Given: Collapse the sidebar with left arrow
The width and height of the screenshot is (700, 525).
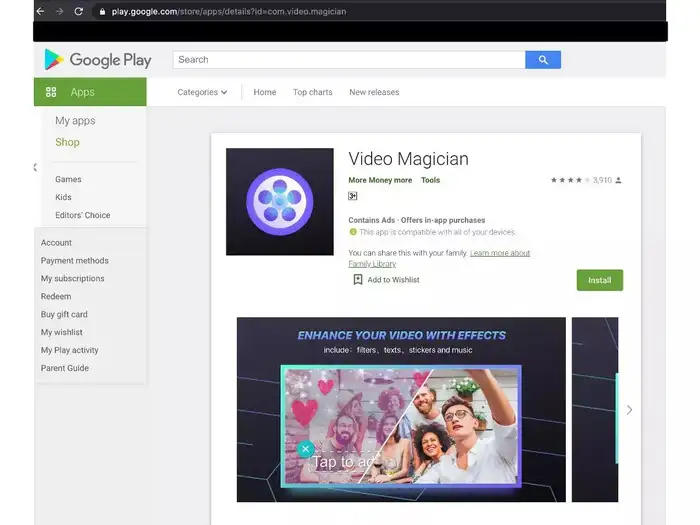Looking at the screenshot, I should [35, 167].
